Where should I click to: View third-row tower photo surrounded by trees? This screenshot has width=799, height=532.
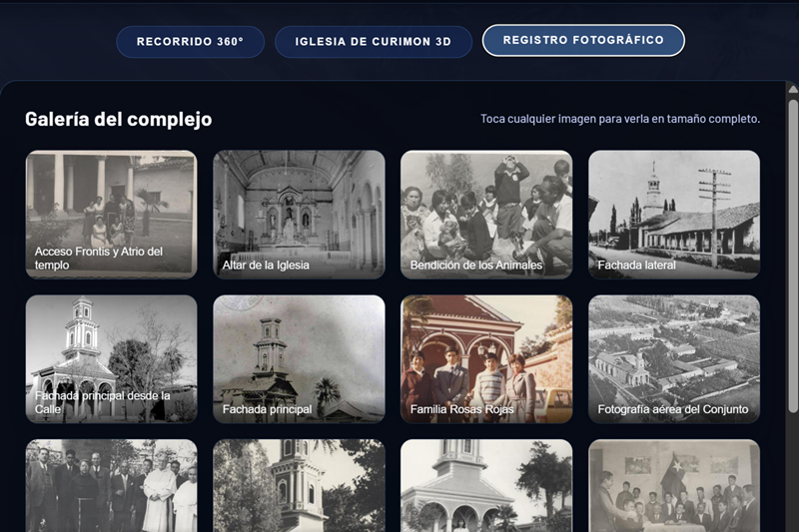(299, 486)
